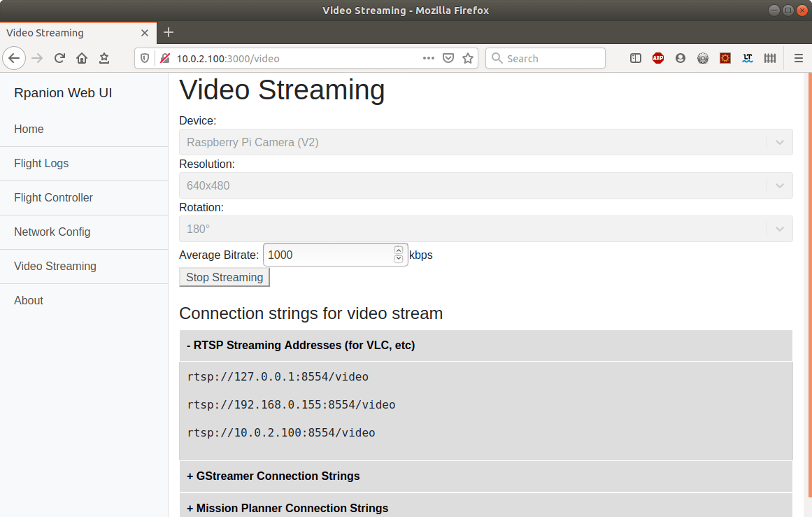Click the red square extension icon
This screenshot has width=812, height=517.
point(725,58)
